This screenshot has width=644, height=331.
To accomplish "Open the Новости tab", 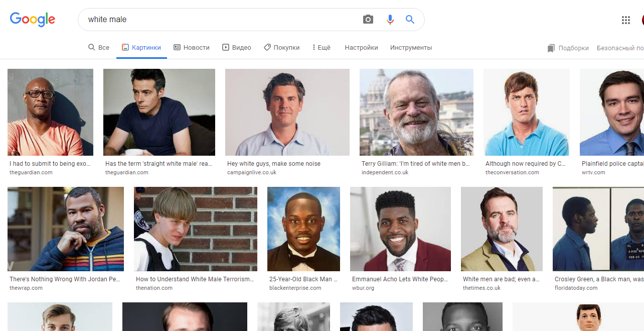I will coord(192,47).
